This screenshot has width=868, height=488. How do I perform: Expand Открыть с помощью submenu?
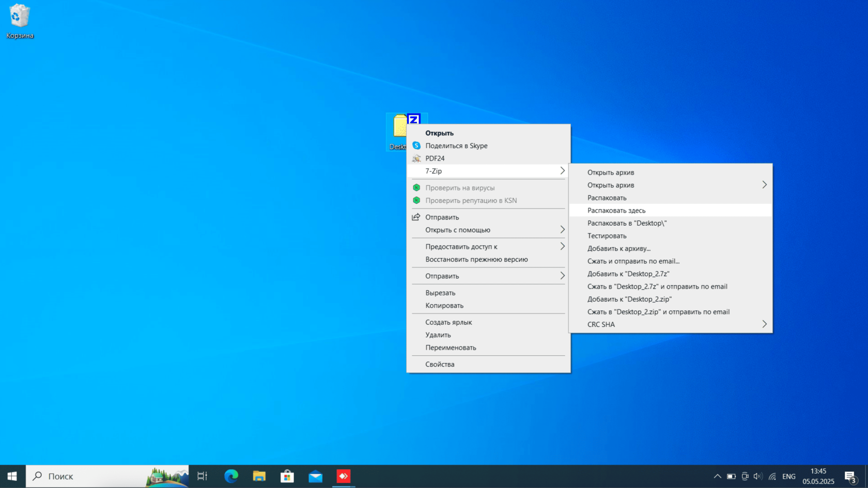488,230
